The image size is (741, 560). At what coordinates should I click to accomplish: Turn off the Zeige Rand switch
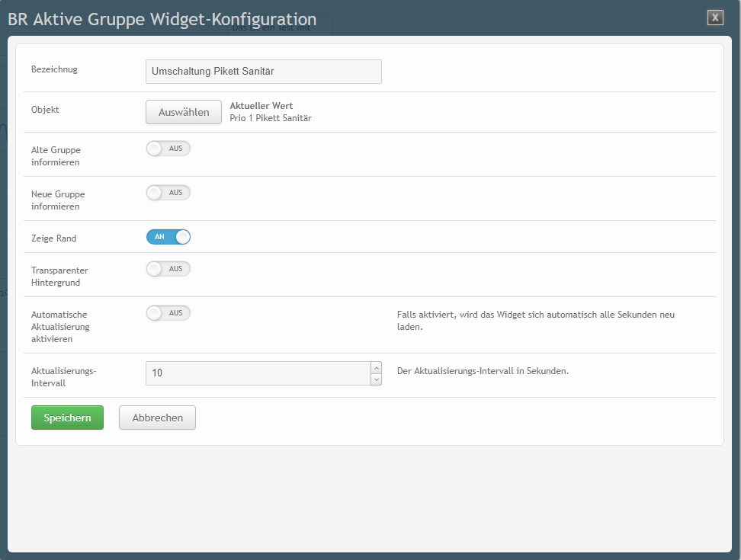pos(168,237)
